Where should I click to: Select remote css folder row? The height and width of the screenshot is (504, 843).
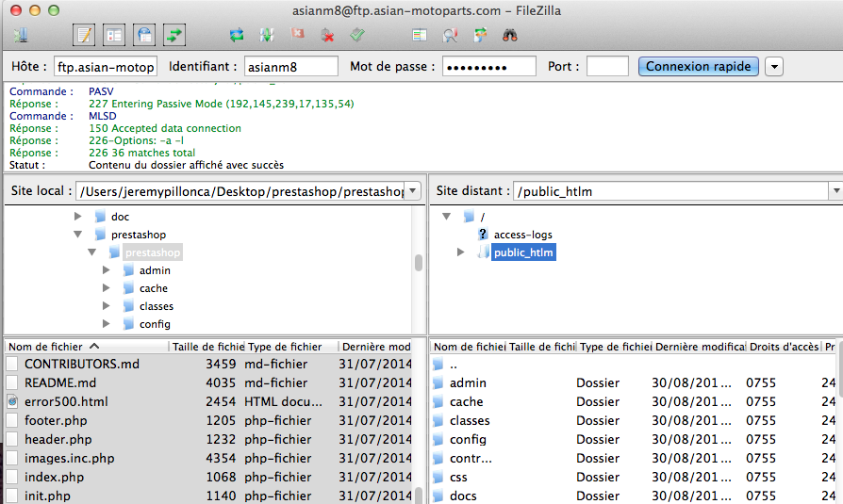634,477
